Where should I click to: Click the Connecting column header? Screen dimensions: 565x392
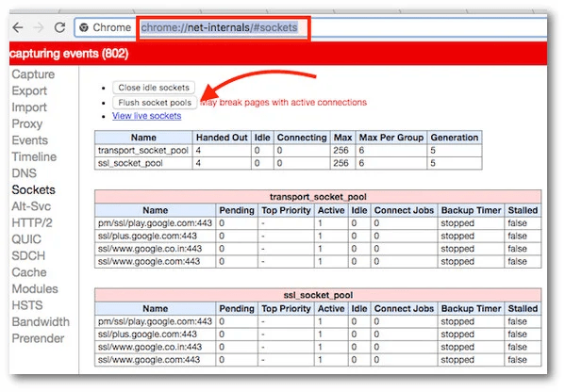pyautogui.click(x=302, y=138)
